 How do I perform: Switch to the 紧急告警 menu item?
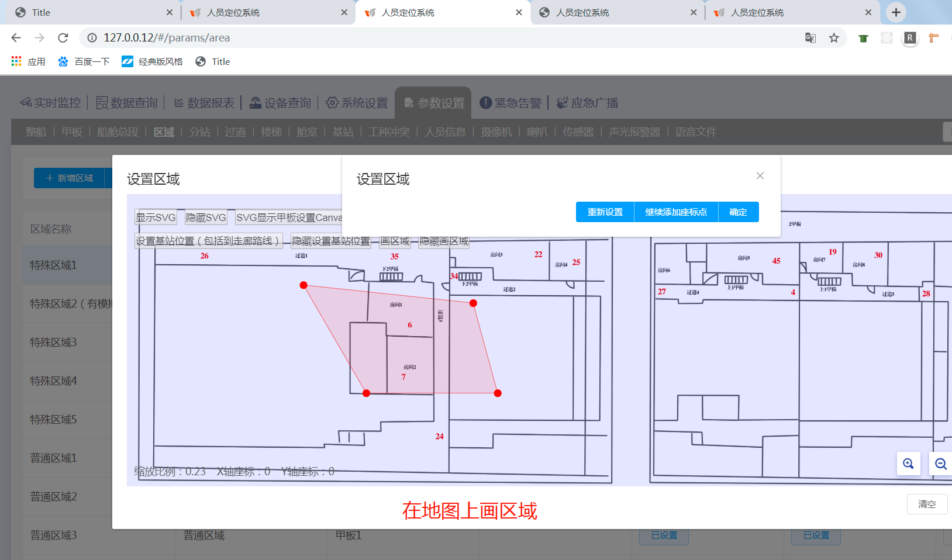(x=511, y=103)
